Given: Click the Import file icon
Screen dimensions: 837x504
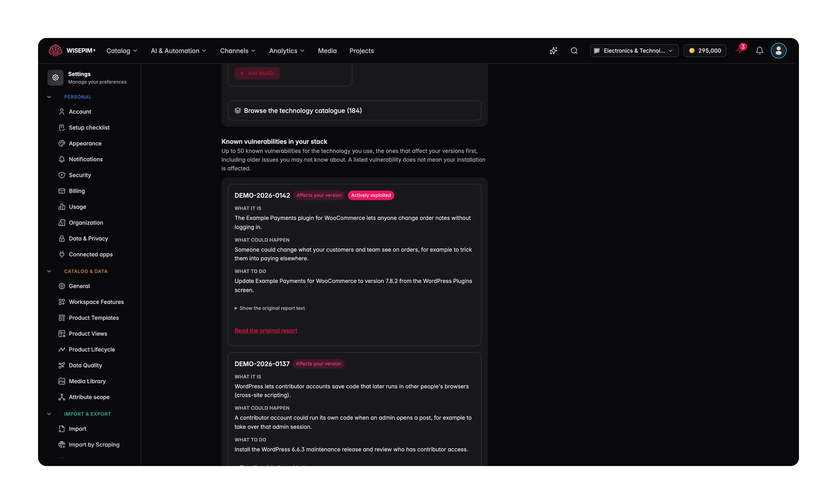Looking at the screenshot, I should (62, 429).
